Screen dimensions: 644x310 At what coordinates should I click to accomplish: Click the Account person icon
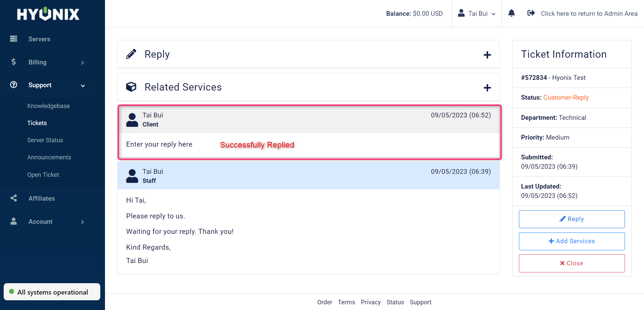click(x=13, y=221)
